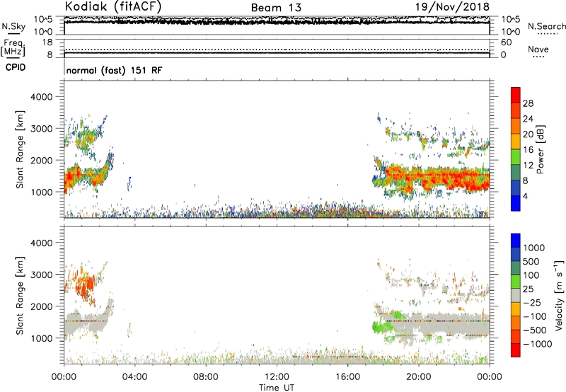Click the "08:00" time tick label
Image resolution: width=566 pixels, height=392 pixels.
[x=205, y=377]
